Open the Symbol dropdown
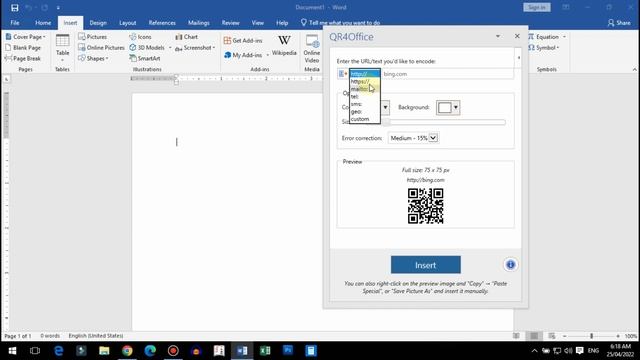640x360 pixels. (x=543, y=48)
